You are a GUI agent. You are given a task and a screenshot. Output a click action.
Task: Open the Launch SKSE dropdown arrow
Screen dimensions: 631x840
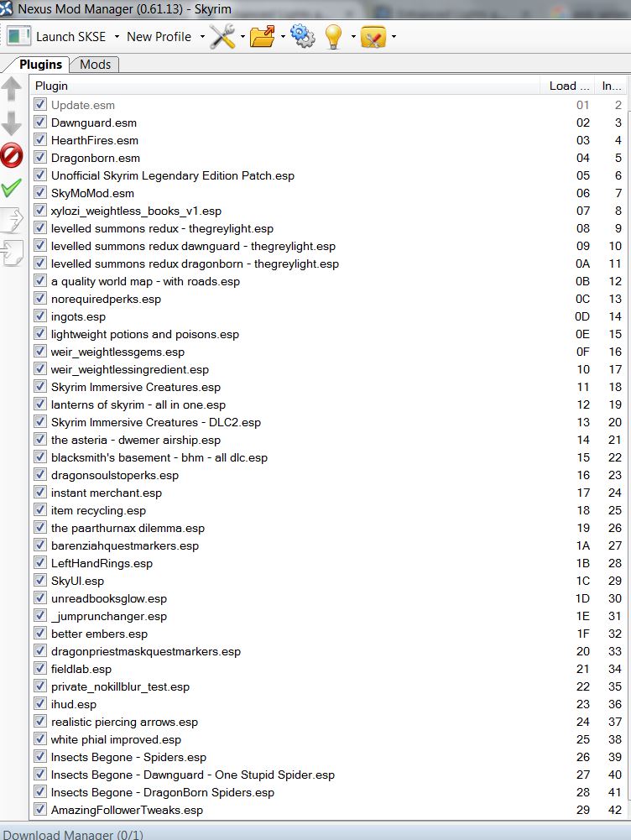click(x=117, y=37)
